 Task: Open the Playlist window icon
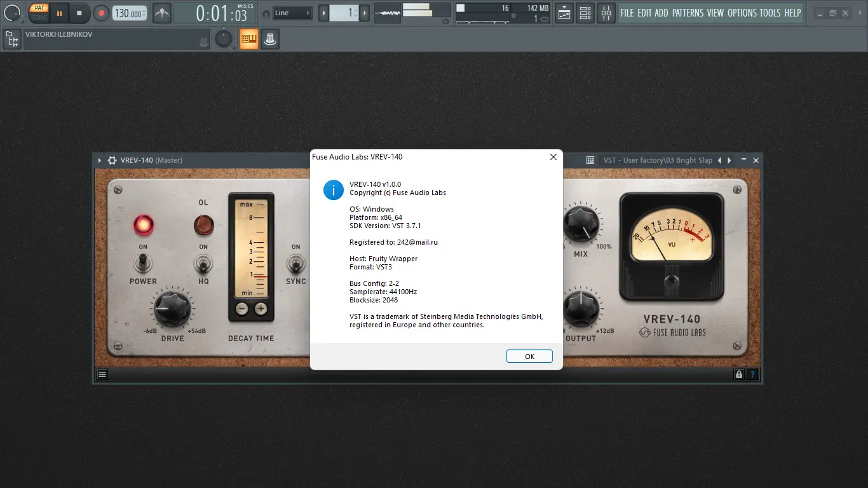pyautogui.click(x=564, y=13)
